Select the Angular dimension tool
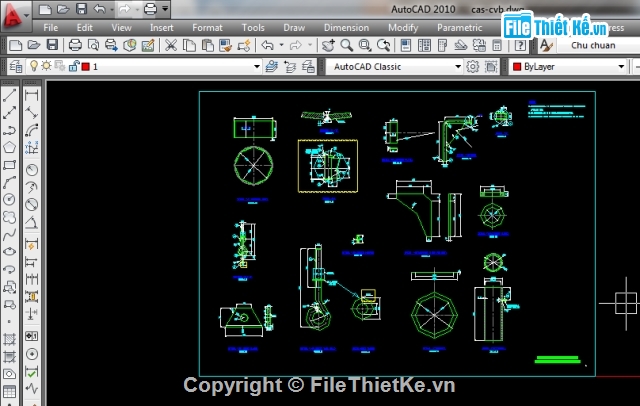This screenshot has width=640, height=406. tap(31, 222)
